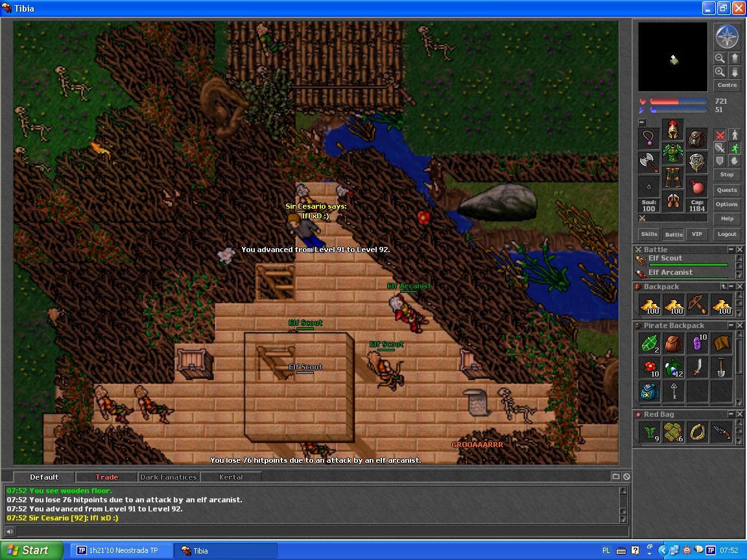
Task: Select the sword in Pirate Backpack
Action: coord(698,367)
